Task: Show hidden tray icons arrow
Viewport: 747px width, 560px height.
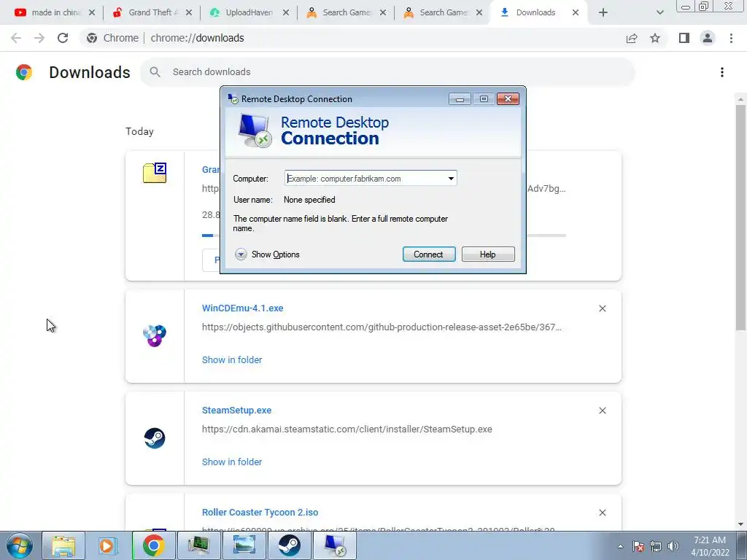Action: tap(620, 546)
